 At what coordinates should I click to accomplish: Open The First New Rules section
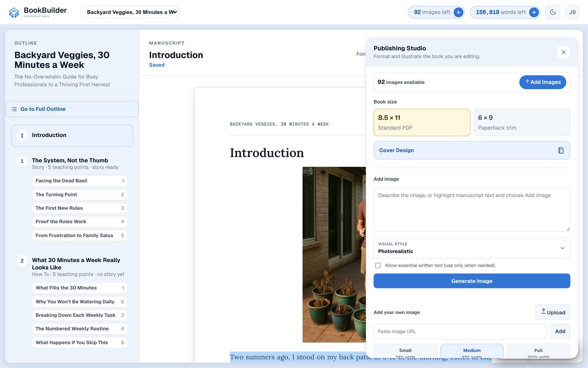pos(80,208)
